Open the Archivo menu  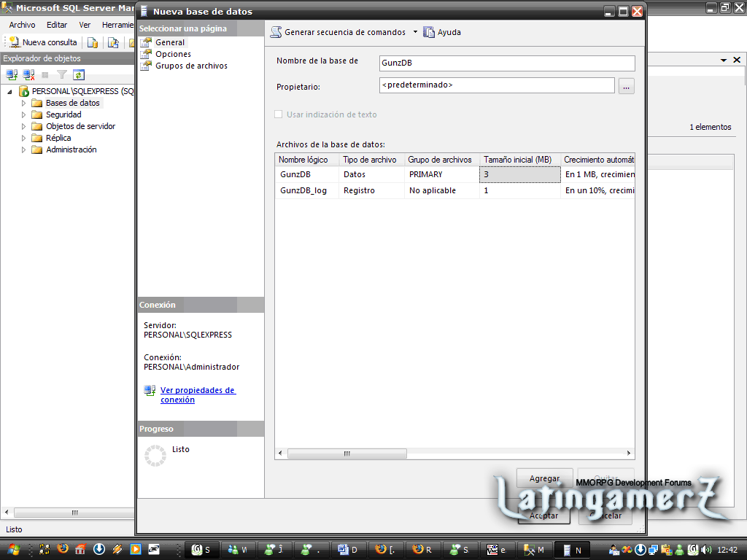click(x=22, y=25)
